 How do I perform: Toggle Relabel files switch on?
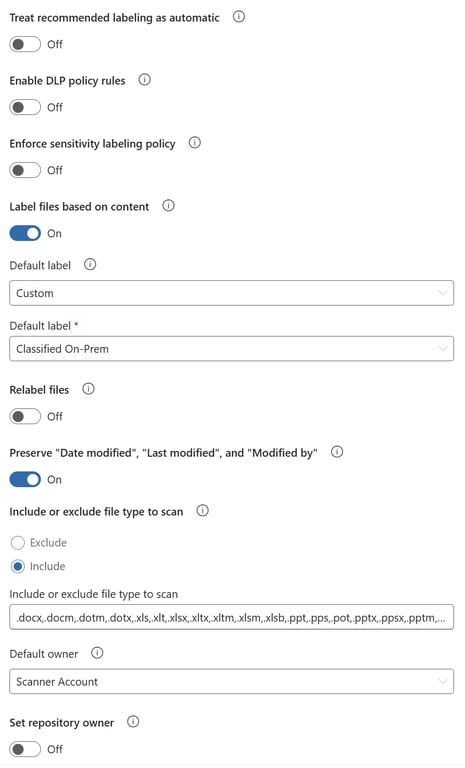click(25, 416)
